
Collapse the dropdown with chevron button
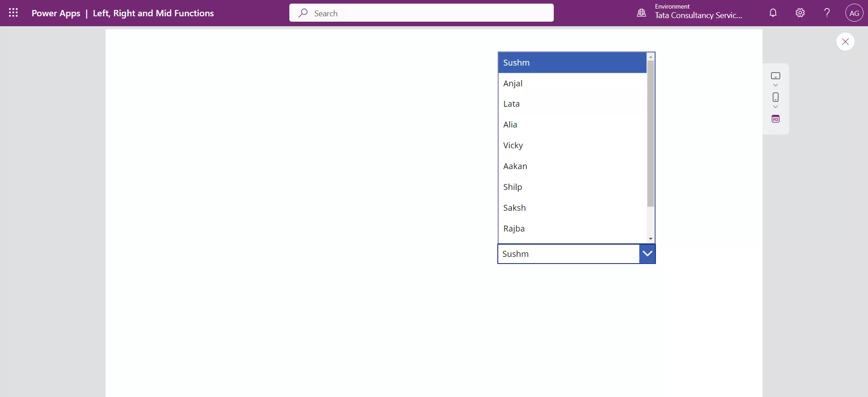[647, 254]
